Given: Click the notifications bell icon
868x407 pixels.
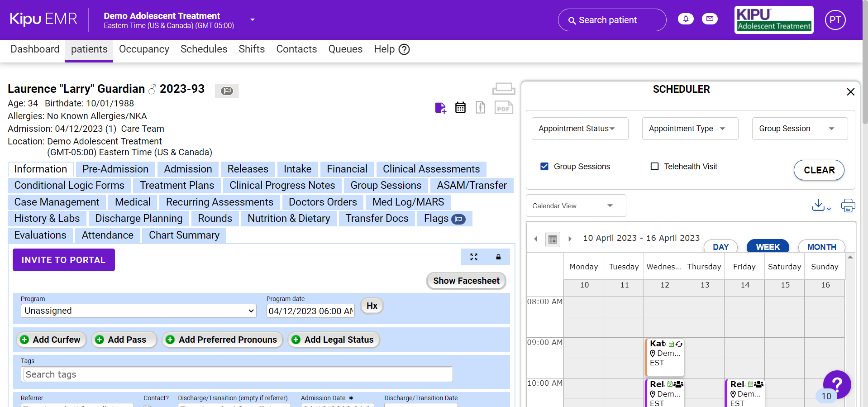Looking at the screenshot, I should click(x=686, y=19).
